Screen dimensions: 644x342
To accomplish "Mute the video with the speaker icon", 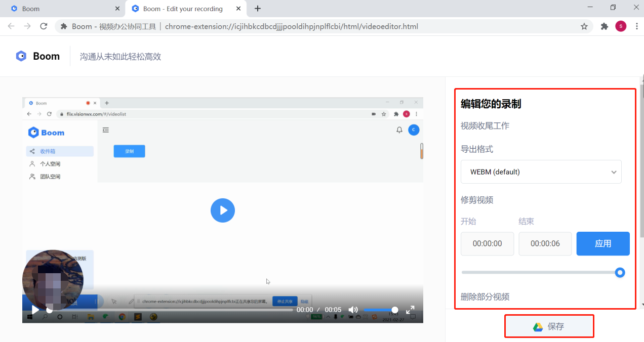I will point(353,310).
